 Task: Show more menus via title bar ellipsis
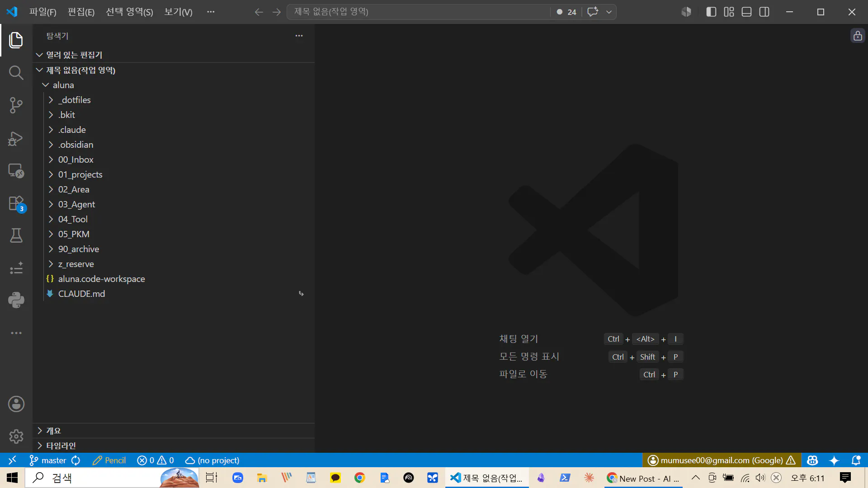tap(211, 12)
